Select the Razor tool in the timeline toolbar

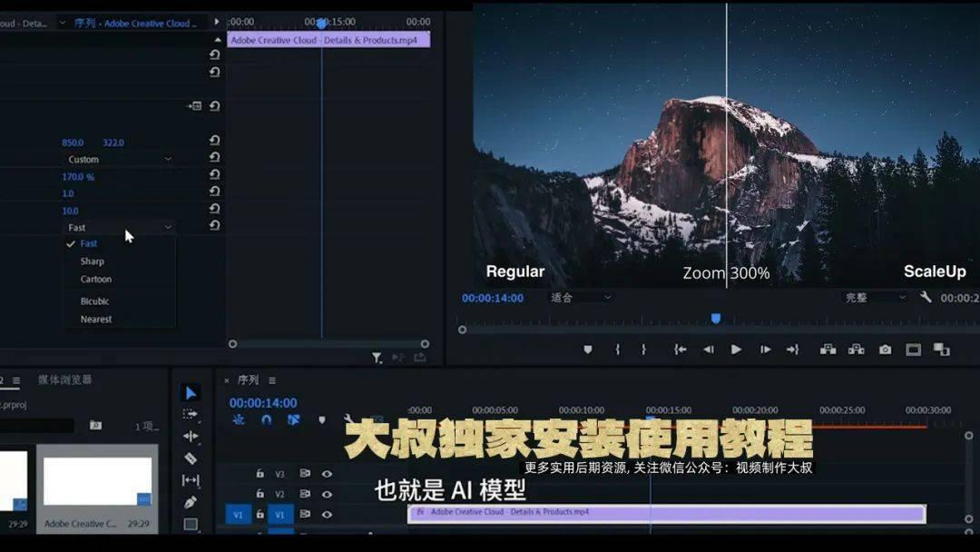point(191,458)
